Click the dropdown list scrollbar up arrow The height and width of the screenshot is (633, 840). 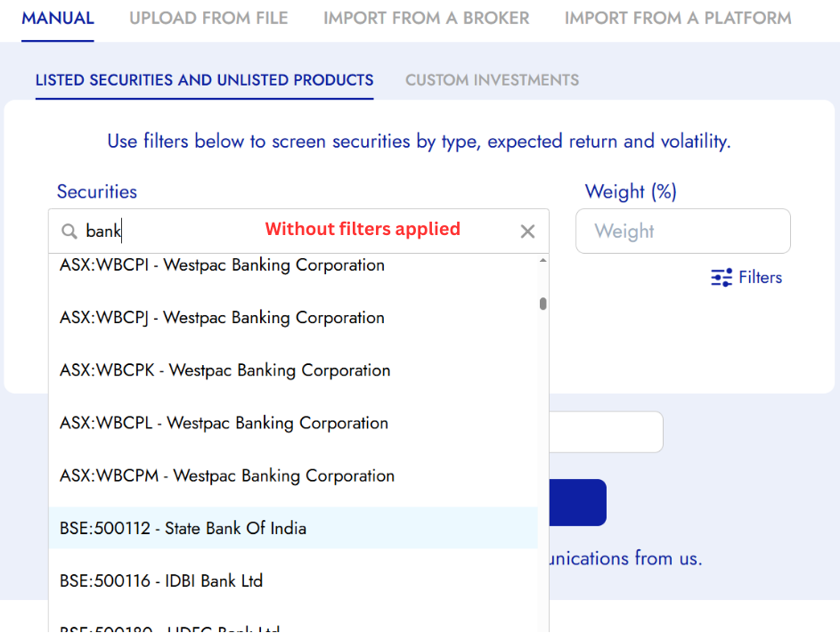coord(543,261)
